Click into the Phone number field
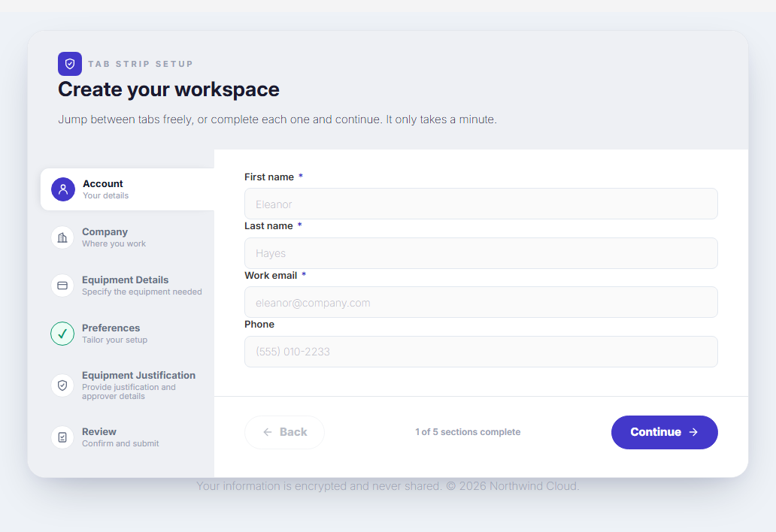This screenshot has height=532, width=776. (481, 352)
